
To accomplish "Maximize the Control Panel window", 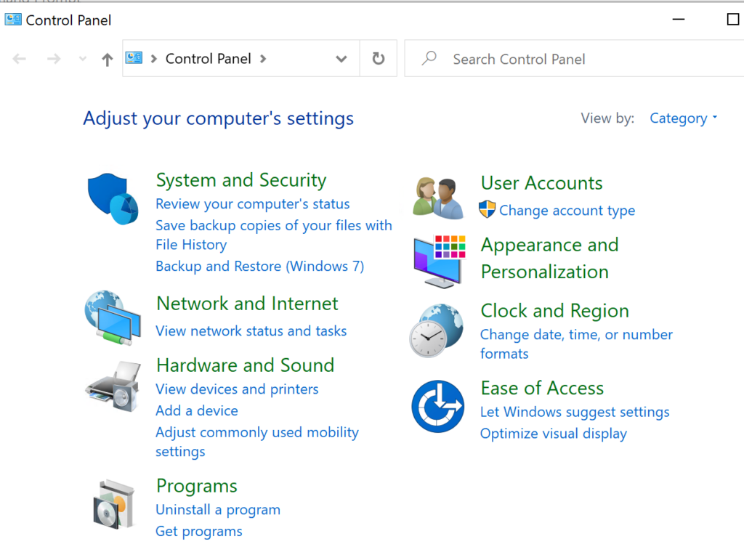I will pyautogui.click(x=732, y=20).
